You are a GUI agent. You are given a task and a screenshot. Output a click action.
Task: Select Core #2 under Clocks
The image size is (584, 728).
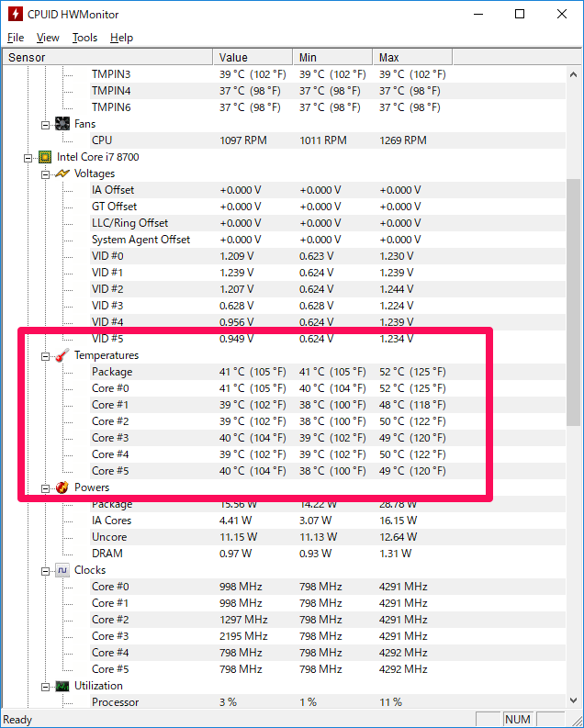[328, 620]
